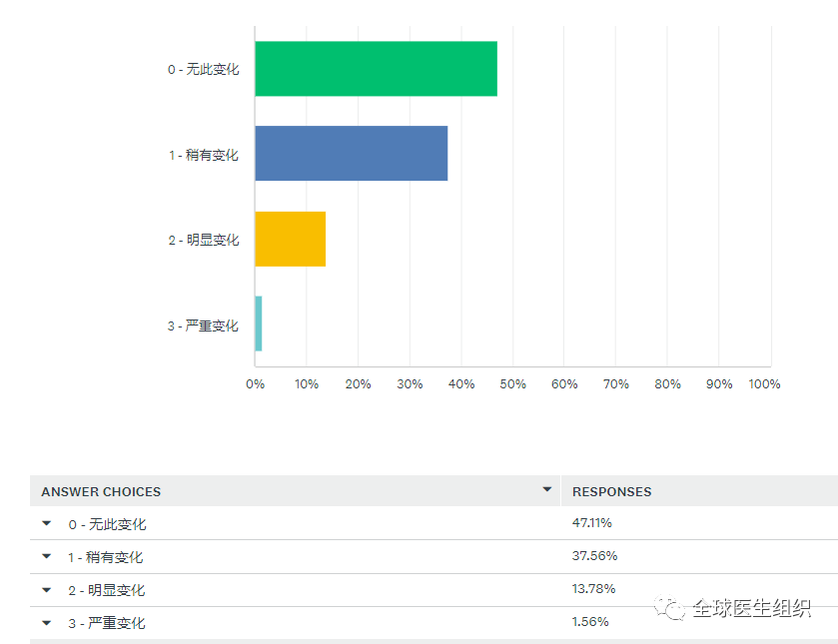Screen dimensions: 838x644
Task: Click the 13.78% response value
Action: 593,588
